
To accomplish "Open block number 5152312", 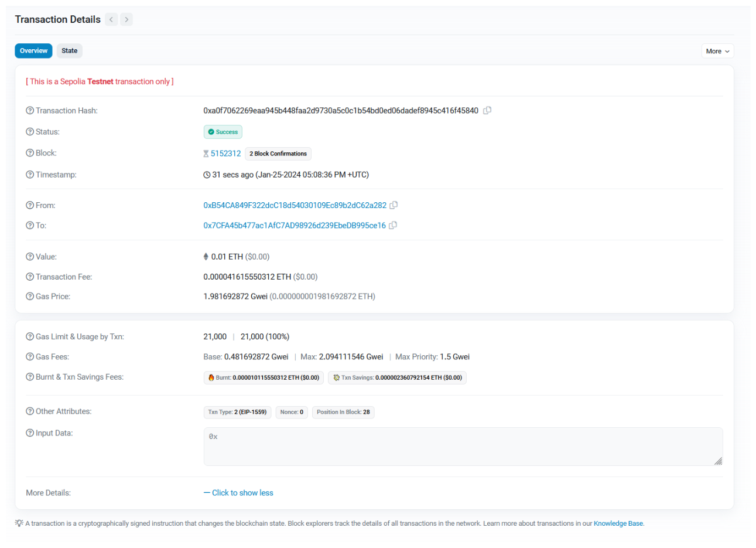I will pos(225,154).
